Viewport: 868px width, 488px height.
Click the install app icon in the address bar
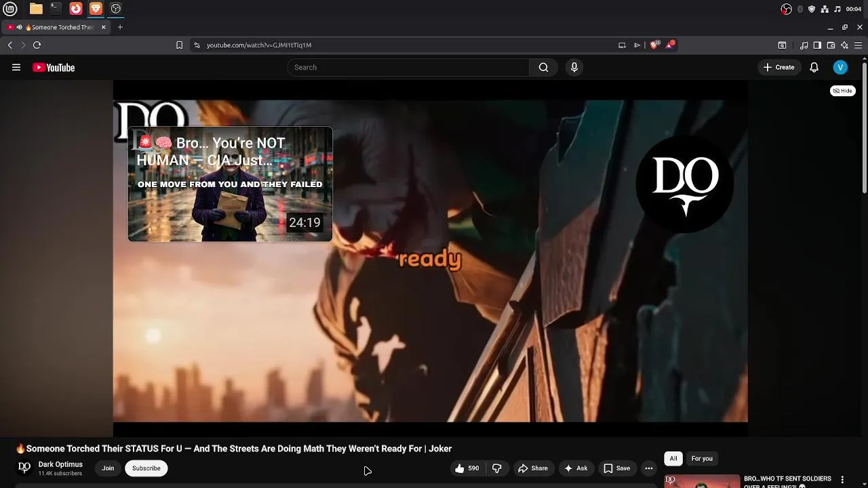pyautogui.click(x=622, y=45)
